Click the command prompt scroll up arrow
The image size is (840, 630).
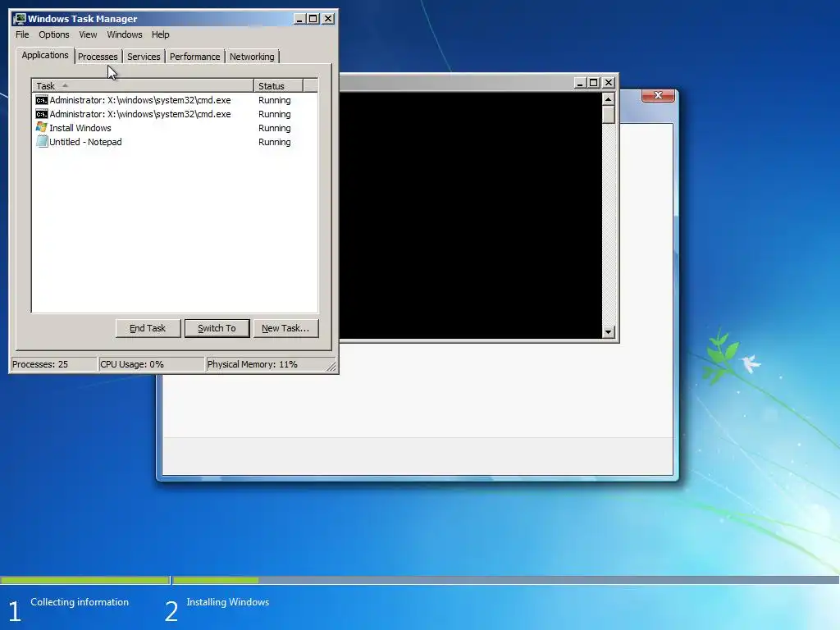click(608, 99)
